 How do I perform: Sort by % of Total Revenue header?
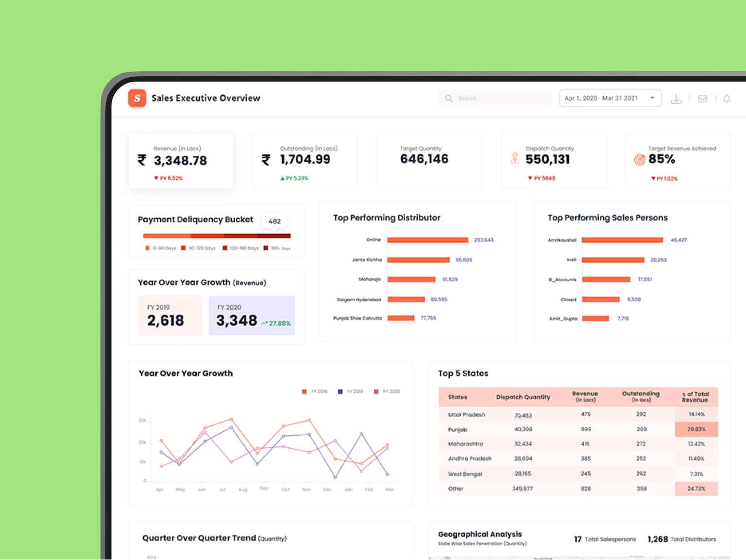pos(695,397)
